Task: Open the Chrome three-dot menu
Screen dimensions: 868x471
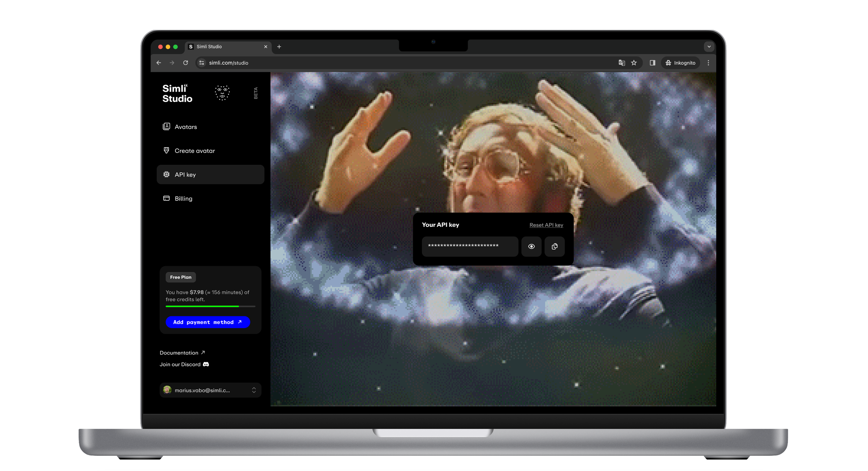Action: tap(708, 63)
